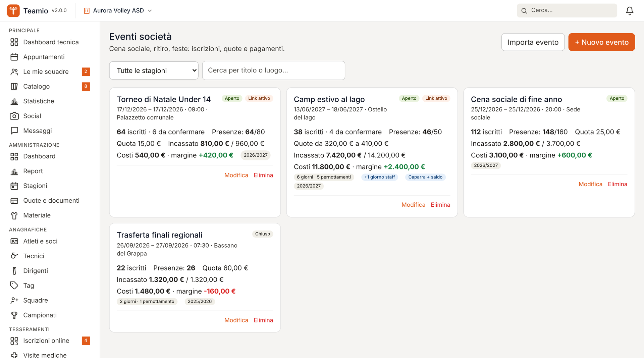Click the Report bar chart icon
644x358 pixels.
[14, 171]
